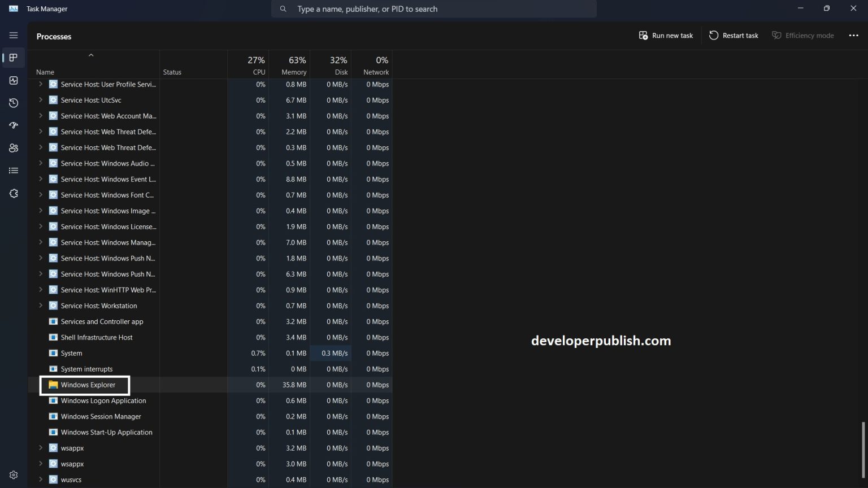Image resolution: width=868 pixels, height=488 pixels.
Task: Open the Startup apps sidebar icon
Action: [14, 125]
